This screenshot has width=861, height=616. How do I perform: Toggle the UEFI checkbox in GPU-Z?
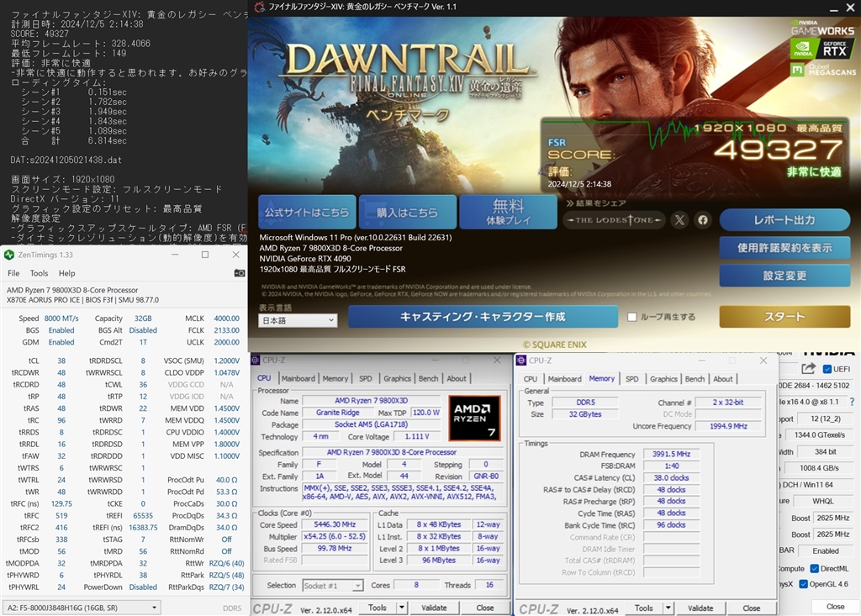(827, 367)
